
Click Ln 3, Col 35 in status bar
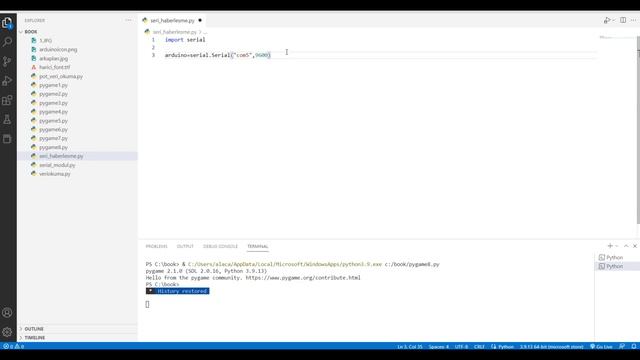tap(410, 347)
